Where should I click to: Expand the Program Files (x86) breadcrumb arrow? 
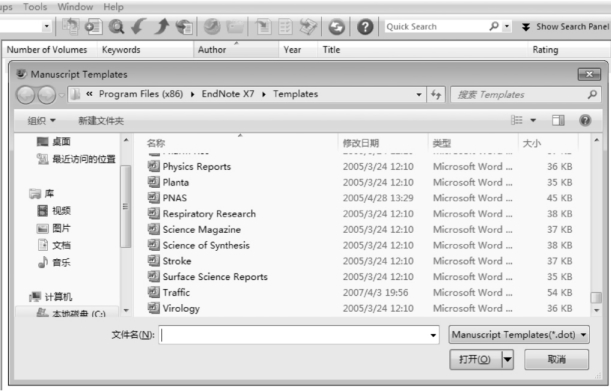tap(192, 94)
